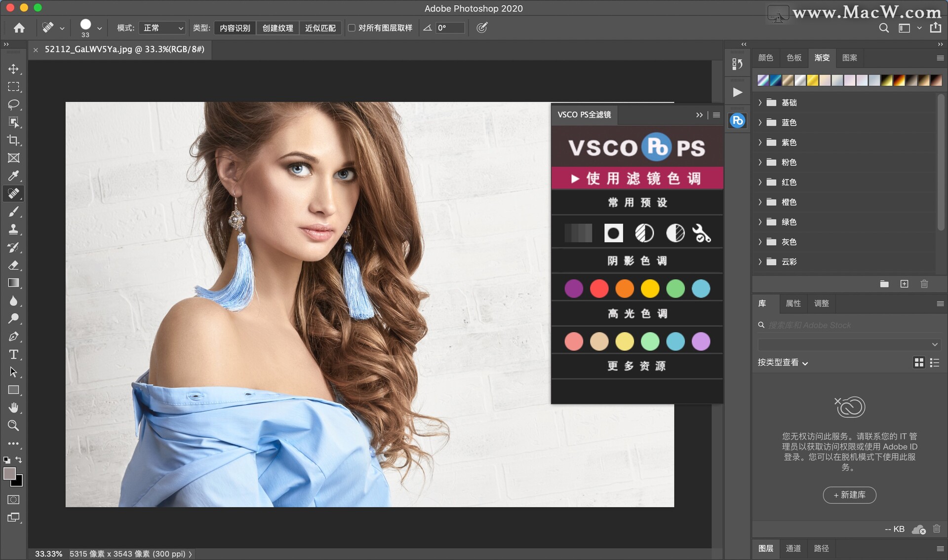Toggle Quick Mask mode icon
The height and width of the screenshot is (560, 948).
(x=13, y=499)
